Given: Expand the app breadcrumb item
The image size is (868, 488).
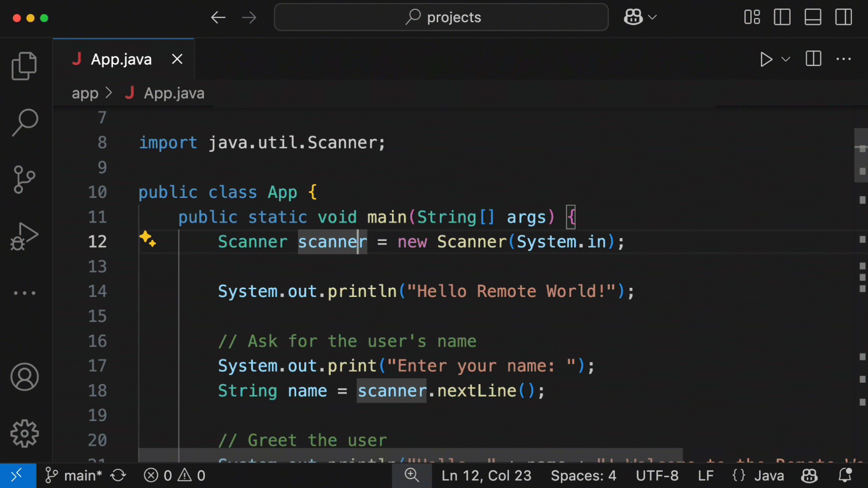Looking at the screenshot, I should pos(85,93).
